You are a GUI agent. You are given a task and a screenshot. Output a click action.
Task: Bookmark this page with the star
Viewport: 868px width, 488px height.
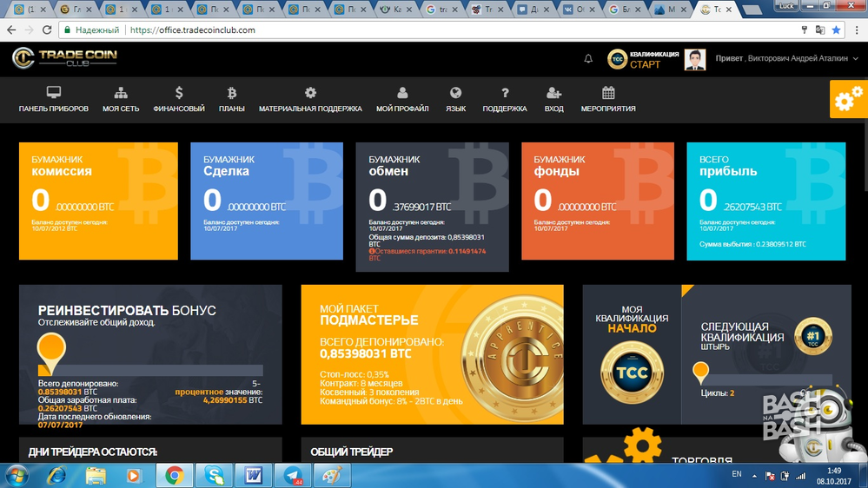click(x=836, y=30)
